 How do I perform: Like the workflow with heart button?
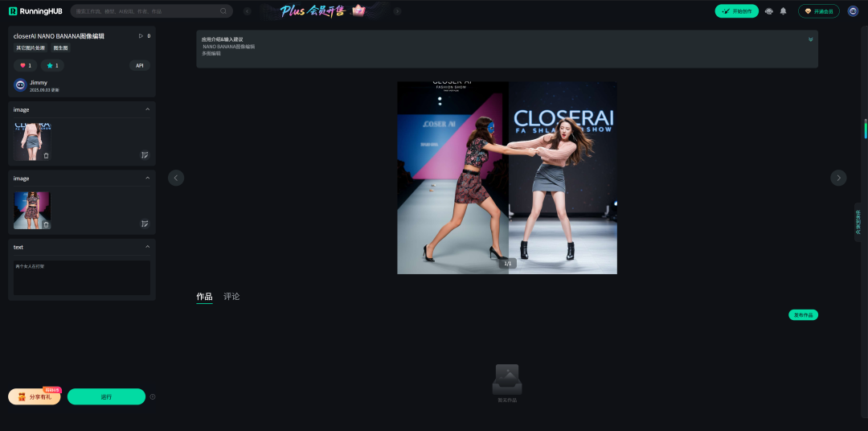[x=26, y=65]
